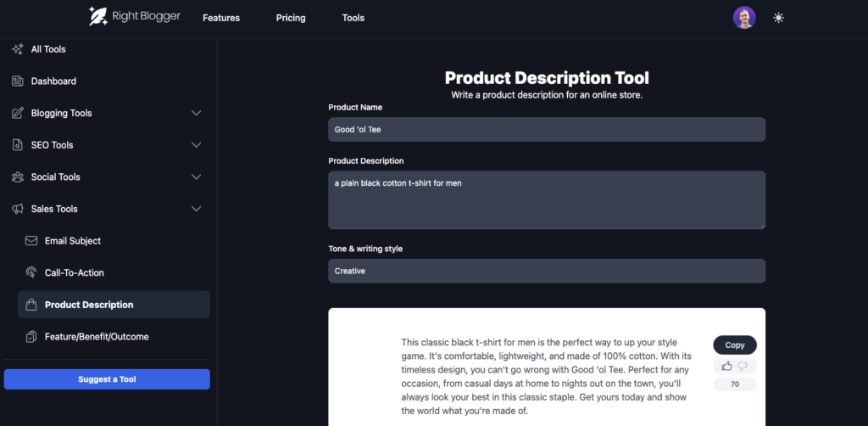Click the Feature/Benefit/Outcome copy icon
This screenshot has width=868, height=426.
31,337
